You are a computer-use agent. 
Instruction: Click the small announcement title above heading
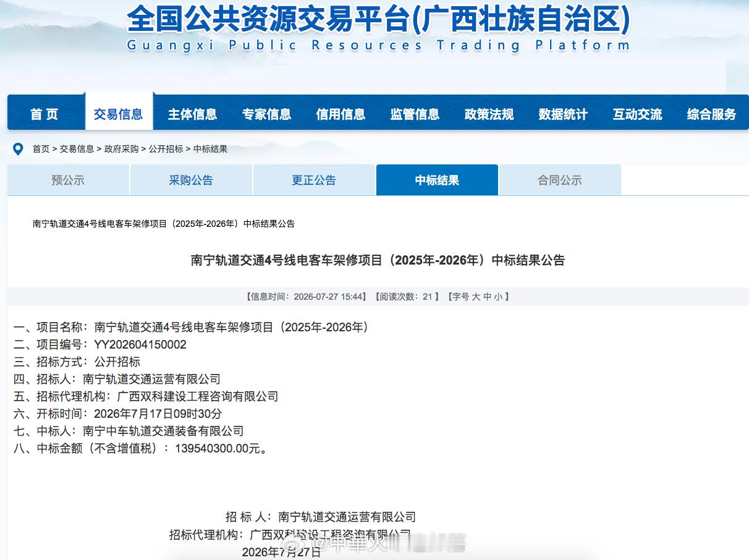pos(164,224)
